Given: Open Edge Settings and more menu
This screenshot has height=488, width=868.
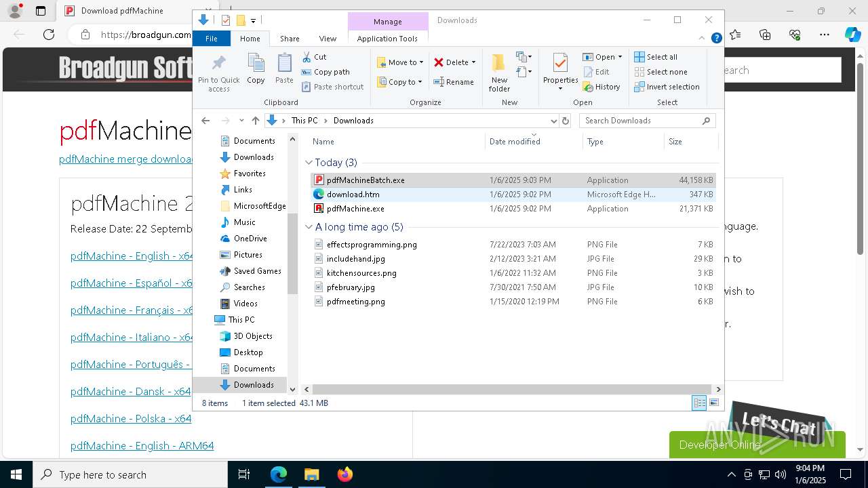Looking at the screenshot, I should coord(825,35).
